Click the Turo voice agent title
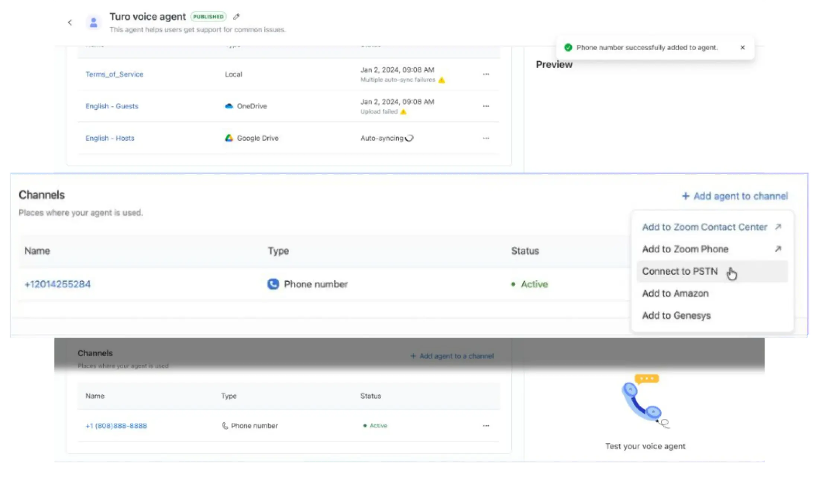 147,17
